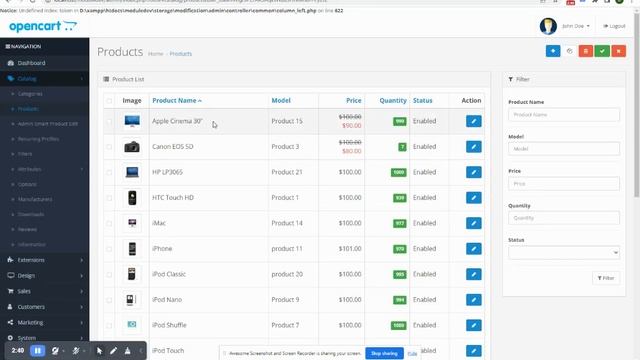This screenshot has width=640, height=360.
Task: Select the recorder pen annotation tool
Action: pyautogui.click(x=113, y=351)
